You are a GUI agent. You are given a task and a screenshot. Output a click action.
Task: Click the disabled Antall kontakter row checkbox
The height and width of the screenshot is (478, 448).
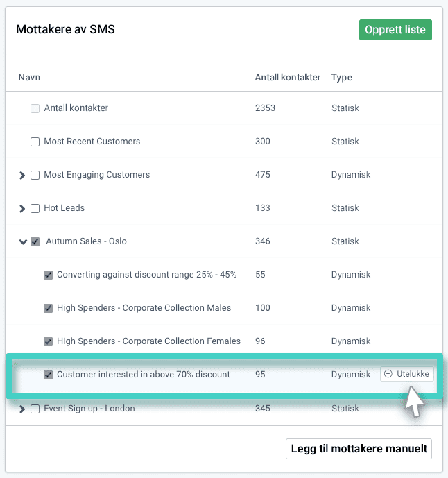click(x=35, y=109)
